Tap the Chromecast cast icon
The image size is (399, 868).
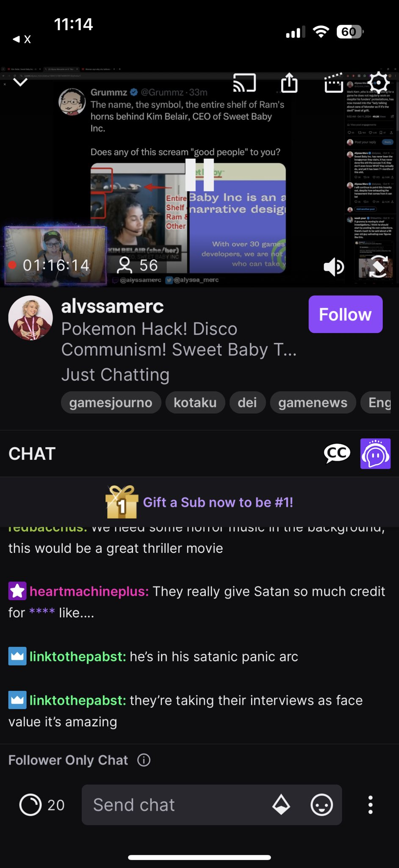[244, 83]
